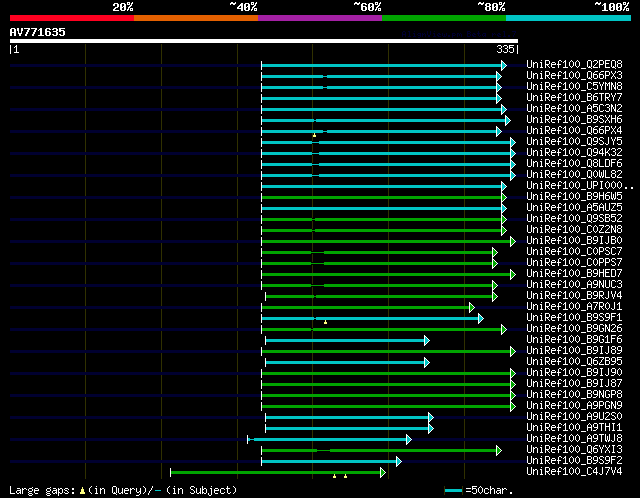Click the red 20% identity legend segment

(x=72, y=18)
